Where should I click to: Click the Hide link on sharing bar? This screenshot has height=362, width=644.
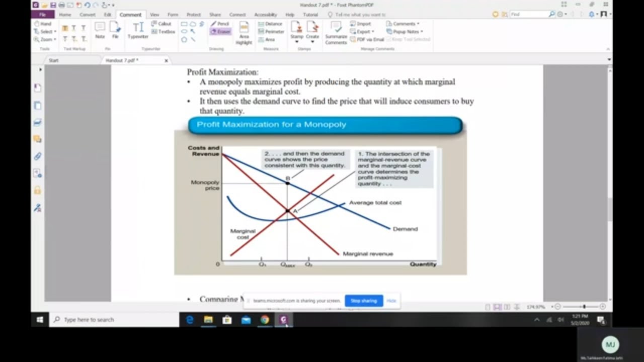[x=391, y=301]
